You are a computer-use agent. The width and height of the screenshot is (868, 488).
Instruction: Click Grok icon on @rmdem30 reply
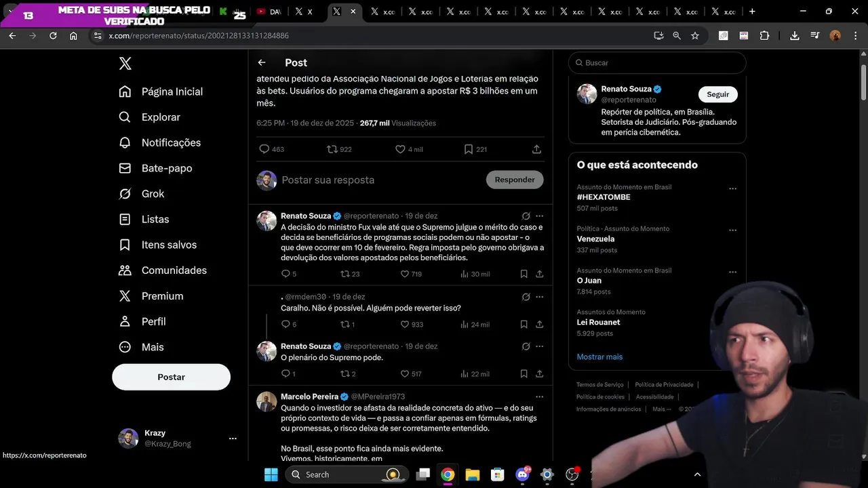(x=526, y=297)
